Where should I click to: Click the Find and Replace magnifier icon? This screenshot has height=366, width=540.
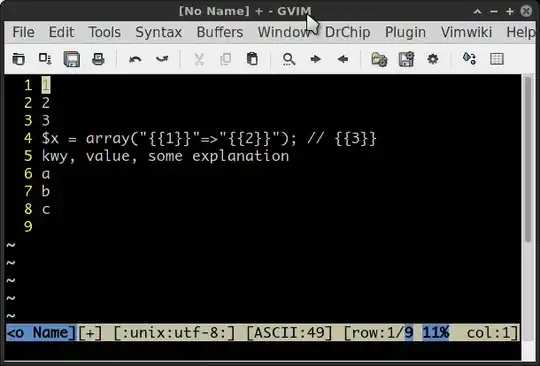pyautogui.click(x=289, y=59)
